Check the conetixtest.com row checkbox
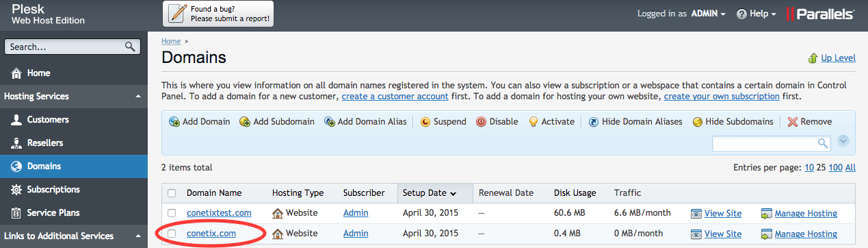868x248 pixels. pyautogui.click(x=172, y=213)
